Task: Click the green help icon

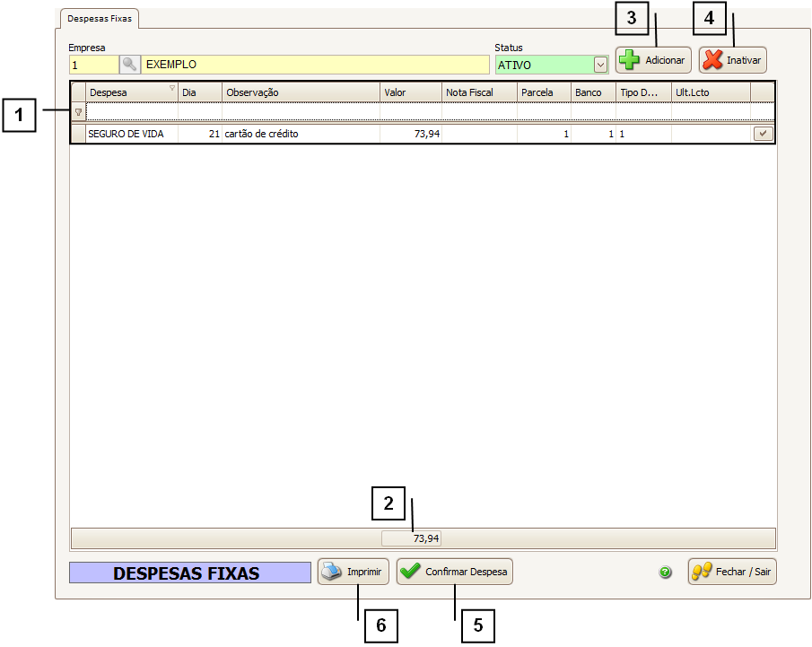Action: 666,572
